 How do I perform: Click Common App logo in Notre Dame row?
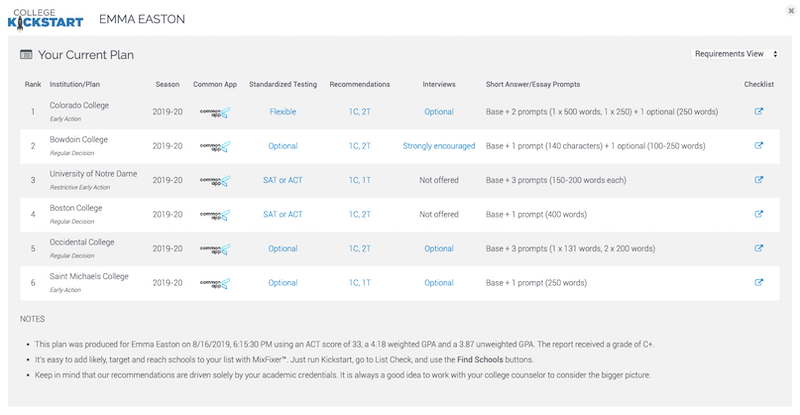pyautogui.click(x=215, y=181)
